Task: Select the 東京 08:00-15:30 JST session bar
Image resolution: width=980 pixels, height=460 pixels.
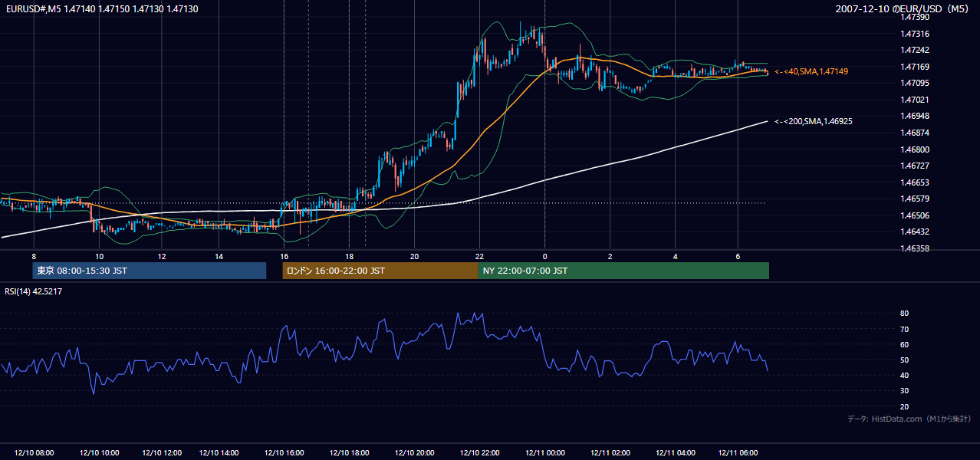Action: coord(150,271)
